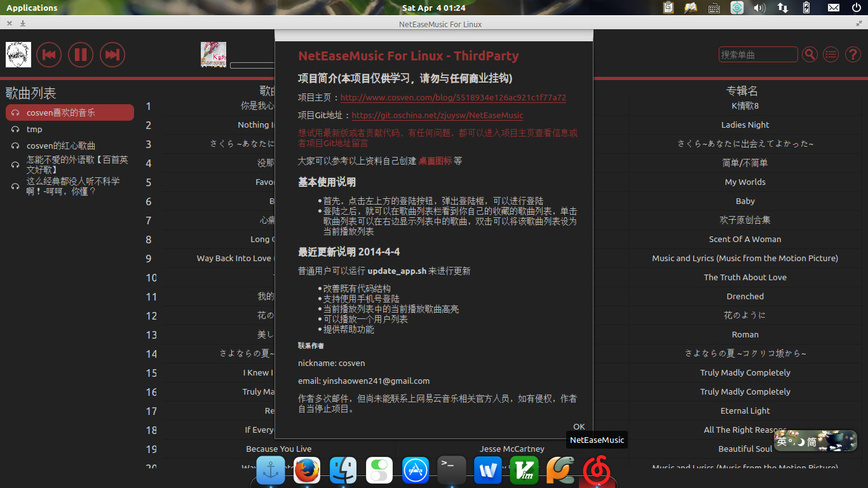
Task: Select the cosven的红心歌曲 playlist
Action: click(70, 146)
